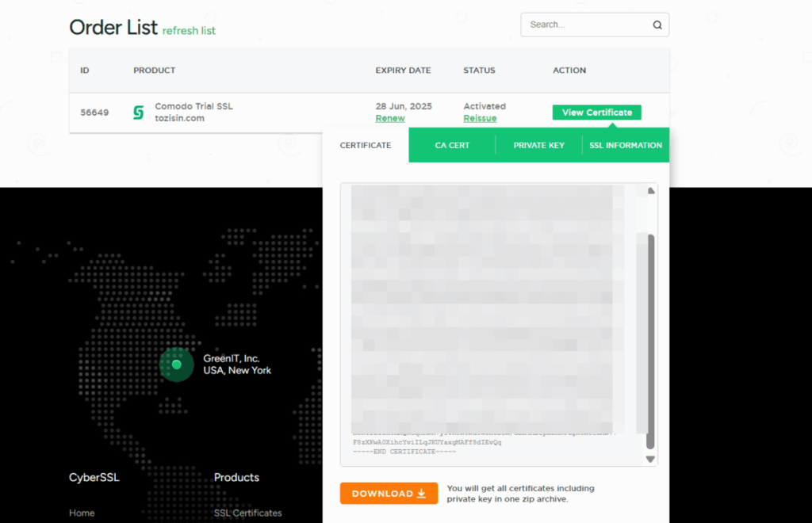Open the SSL INFORMATION tab
Viewport: 812px width, 523px height.
pyautogui.click(x=626, y=145)
